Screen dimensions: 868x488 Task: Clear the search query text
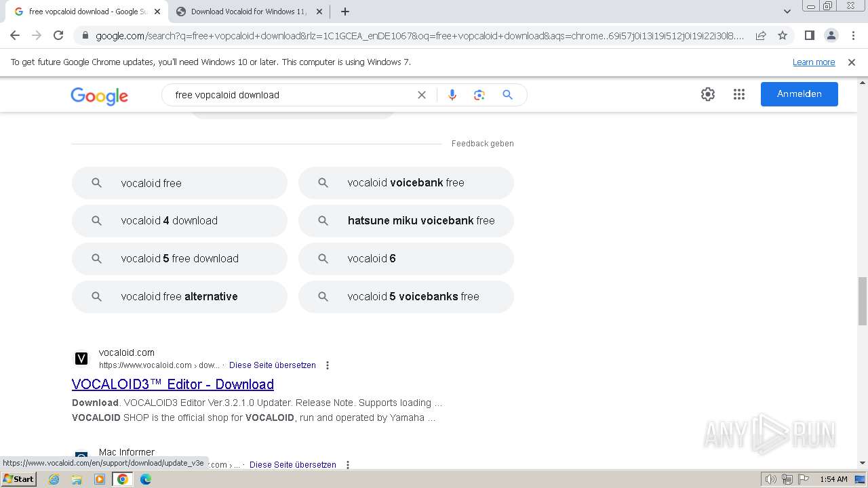point(422,95)
